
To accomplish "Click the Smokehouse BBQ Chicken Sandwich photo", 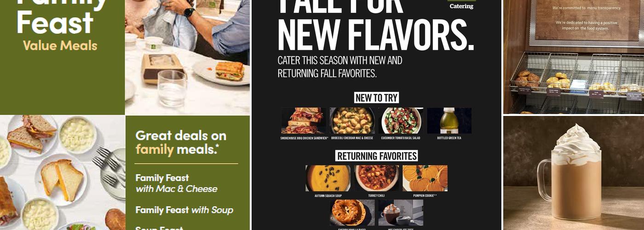I will click(304, 121).
